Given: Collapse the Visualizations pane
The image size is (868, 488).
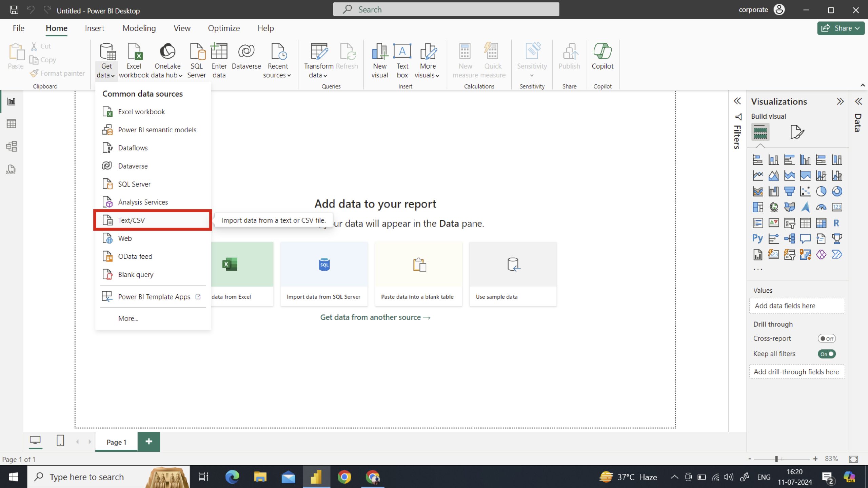Looking at the screenshot, I should pos(840,101).
